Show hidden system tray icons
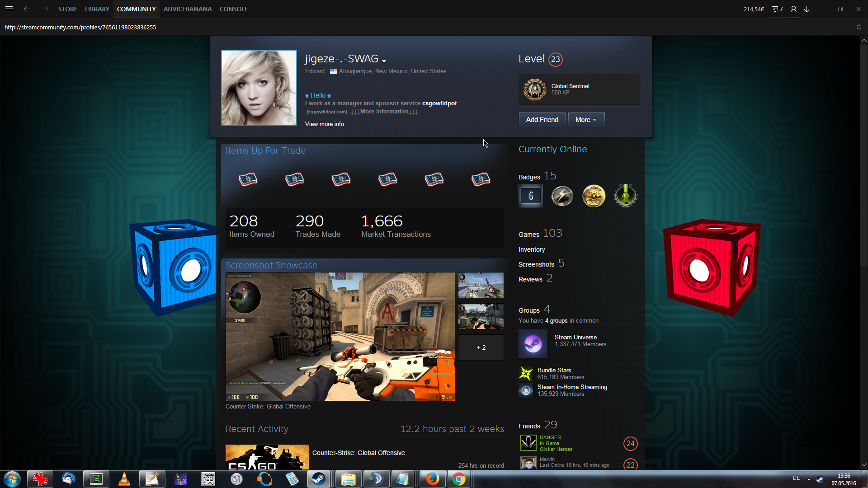Screen dimensions: 868x488 click(x=809, y=479)
